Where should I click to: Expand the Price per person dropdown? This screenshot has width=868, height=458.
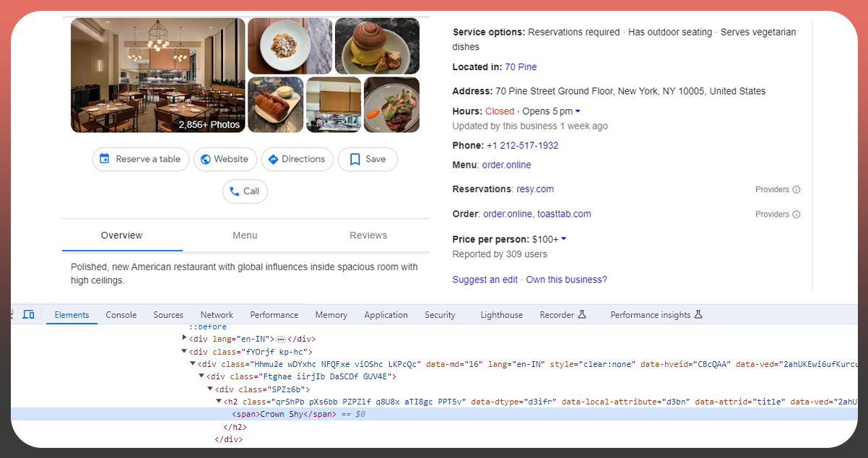click(564, 239)
